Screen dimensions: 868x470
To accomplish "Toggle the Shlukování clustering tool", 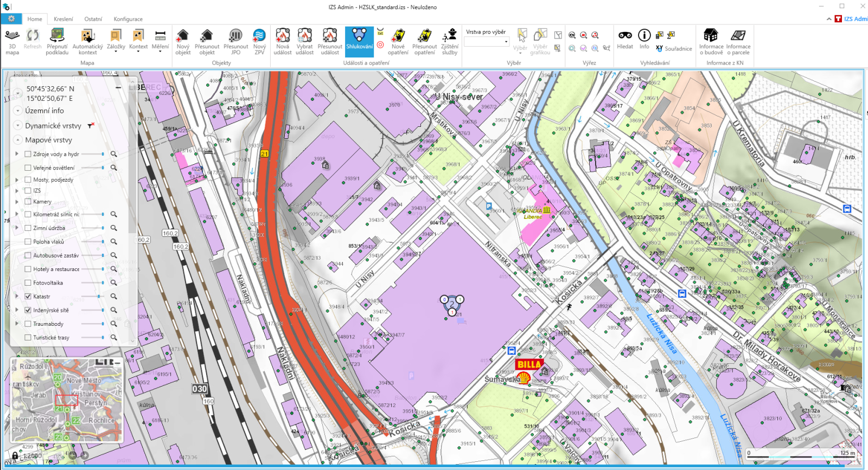I will coord(359,42).
